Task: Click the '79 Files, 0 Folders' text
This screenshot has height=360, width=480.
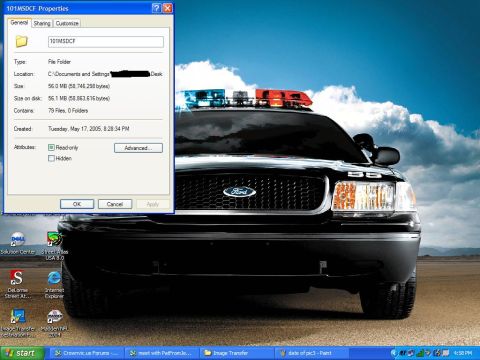Action: [68, 111]
